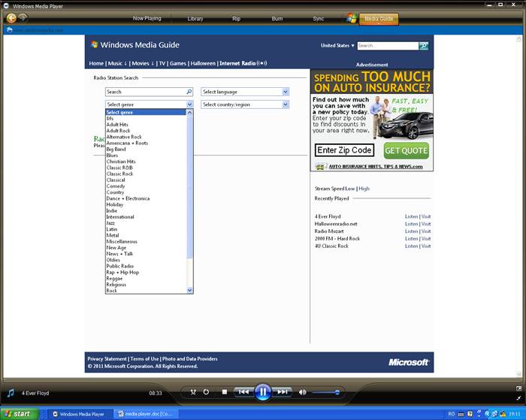
Task: Click the view full screen icon
Action: tap(518, 388)
